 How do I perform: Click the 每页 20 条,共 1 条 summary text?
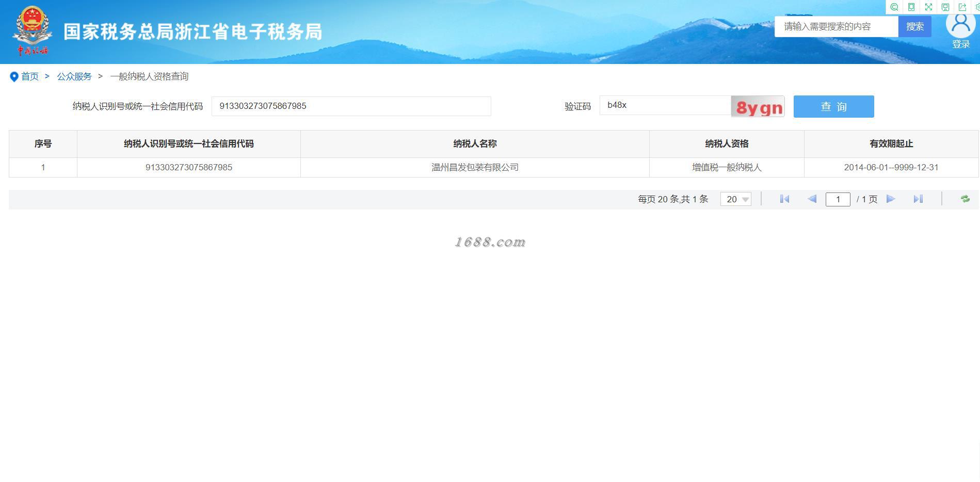pyautogui.click(x=673, y=199)
